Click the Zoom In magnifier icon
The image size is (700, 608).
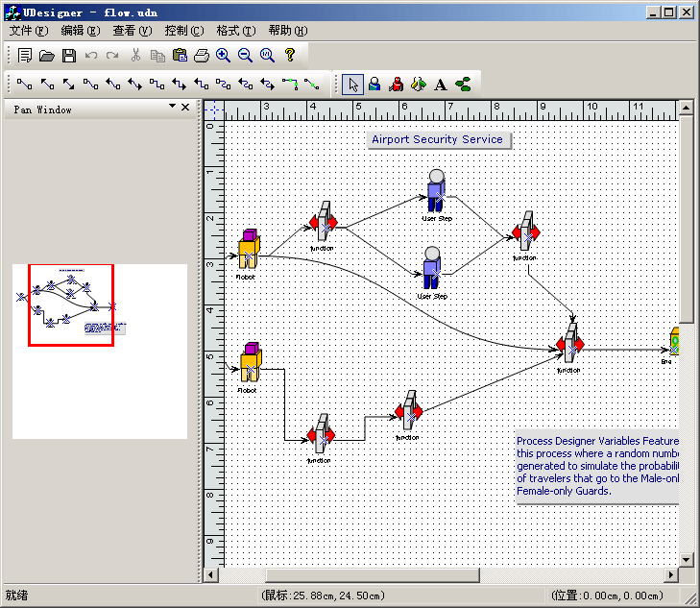pos(224,56)
